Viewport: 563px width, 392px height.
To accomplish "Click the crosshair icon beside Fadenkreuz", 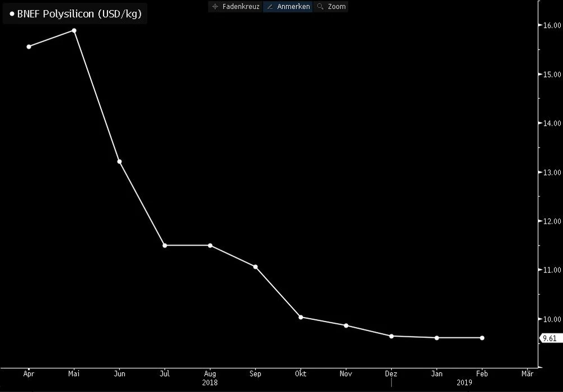I will tap(215, 7).
